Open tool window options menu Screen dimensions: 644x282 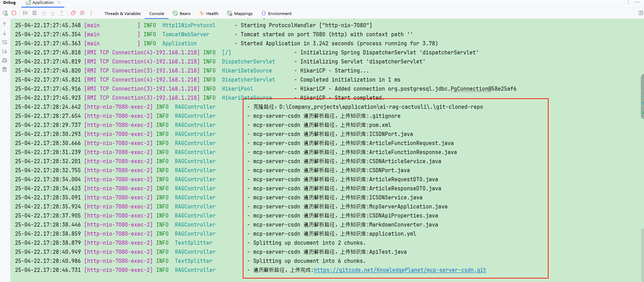coord(628,2)
